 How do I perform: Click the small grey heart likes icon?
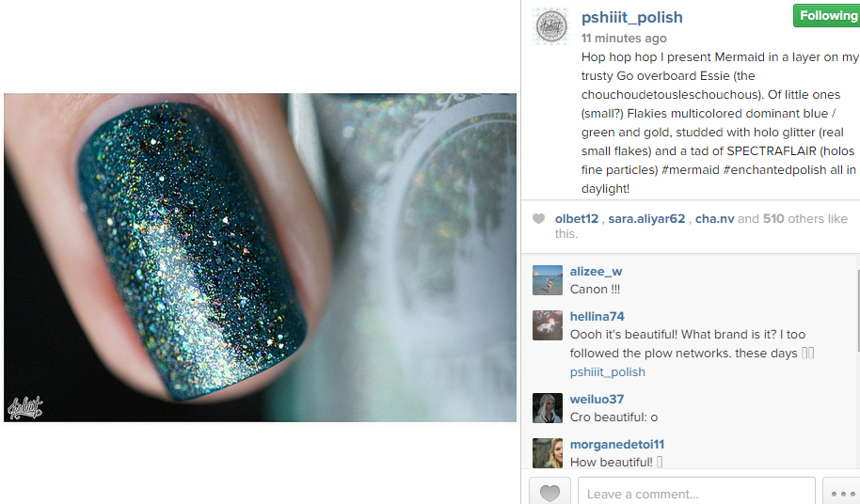(538, 218)
